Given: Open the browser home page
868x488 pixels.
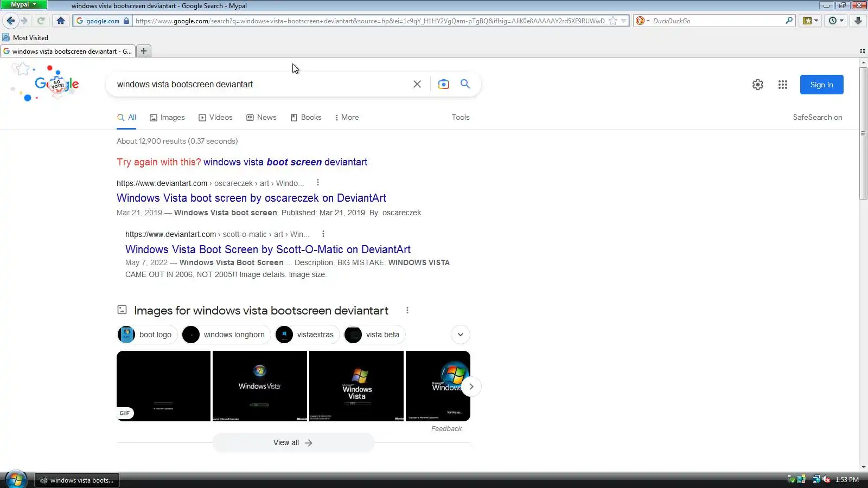Looking at the screenshot, I should [x=61, y=21].
